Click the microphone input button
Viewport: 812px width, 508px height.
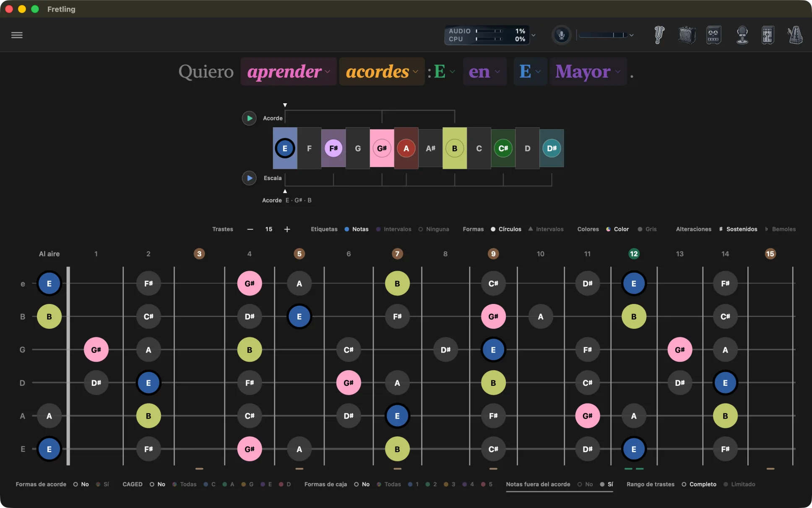point(561,35)
